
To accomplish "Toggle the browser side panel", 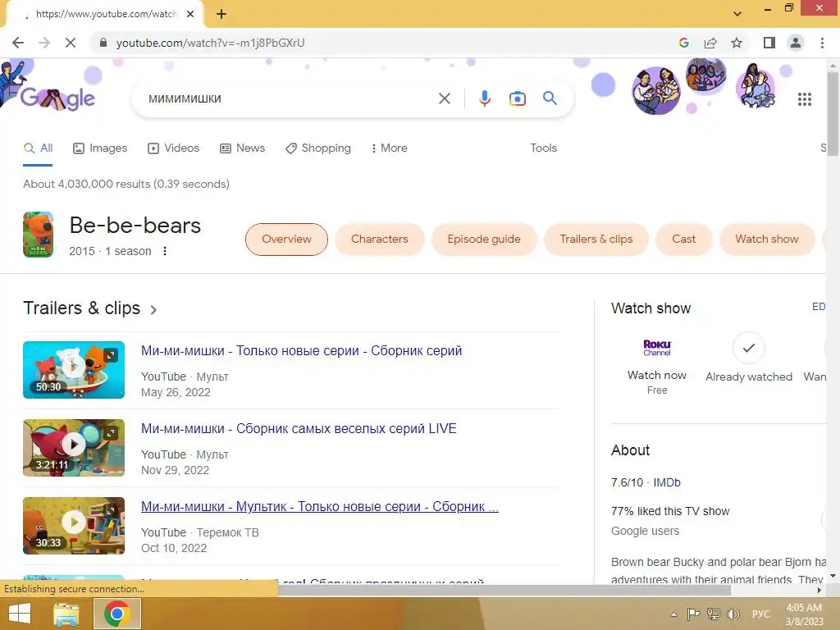I will coord(769,43).
